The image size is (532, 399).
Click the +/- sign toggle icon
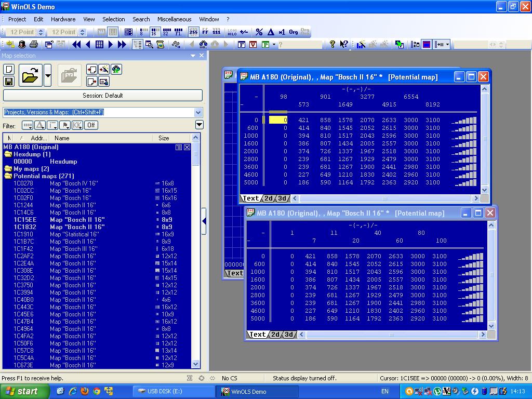pos(244,32)
